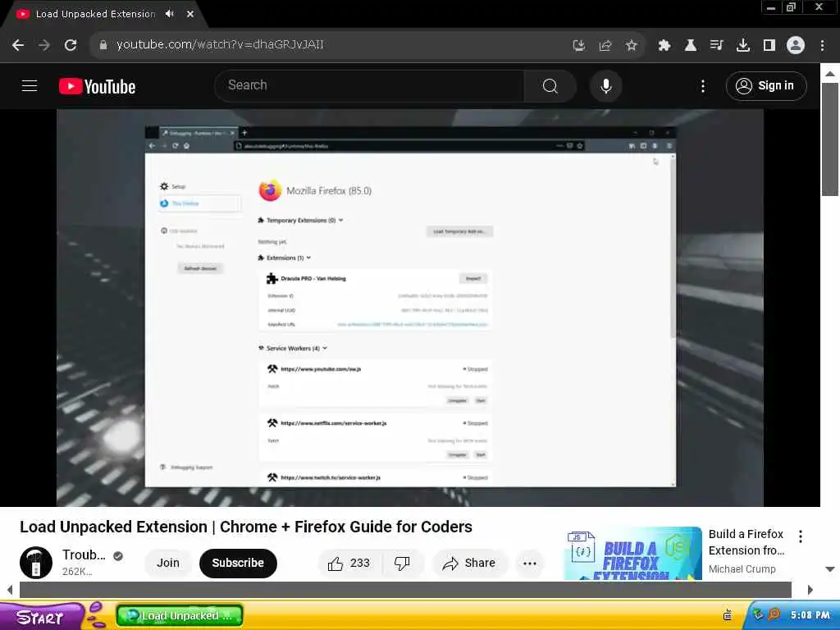Toggle the browser side panel
Viewport: 840px width, 630px height.
tap(769, 46)
